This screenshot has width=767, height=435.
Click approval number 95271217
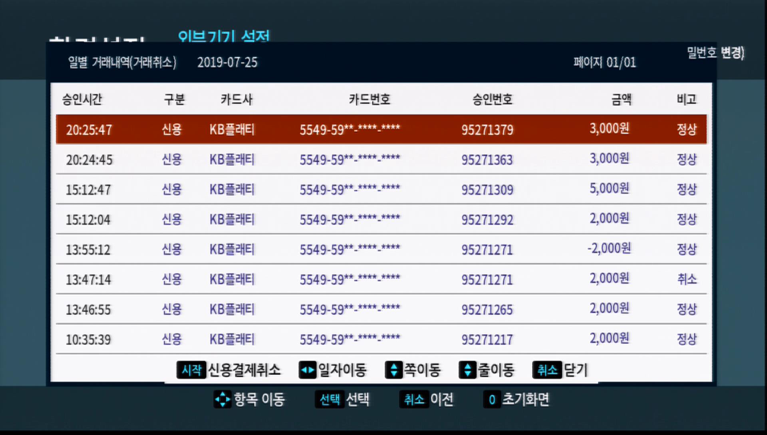pyautogui.click(x=487, y=339)
